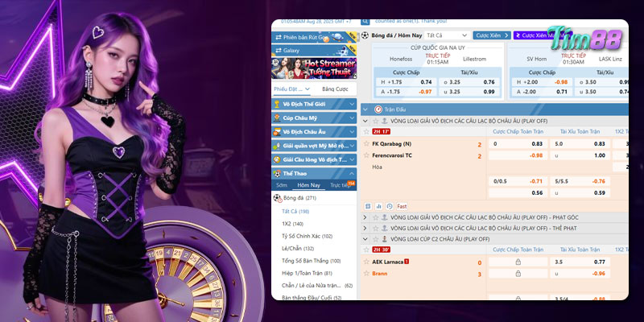Select the 0.83 odds for FK Qarabag handicap
The image size is (644, 322).
coord(537,143)
